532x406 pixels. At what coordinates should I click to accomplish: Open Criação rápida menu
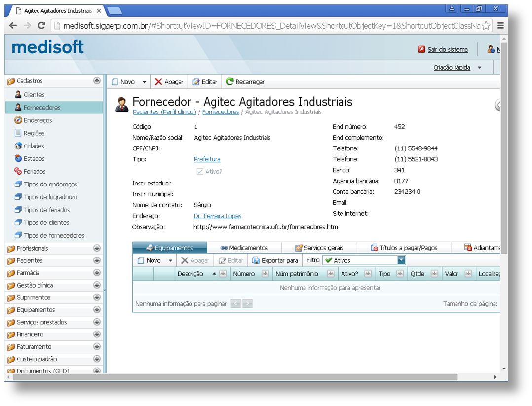(457, 67)
